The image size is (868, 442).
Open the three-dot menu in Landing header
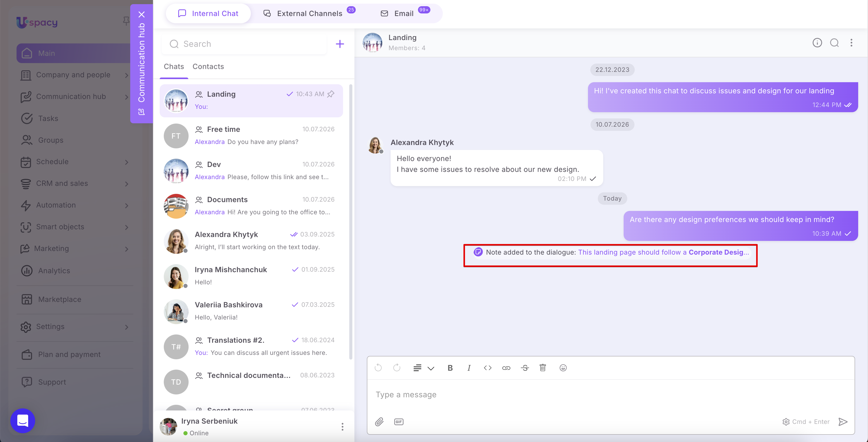click(851, 43)
